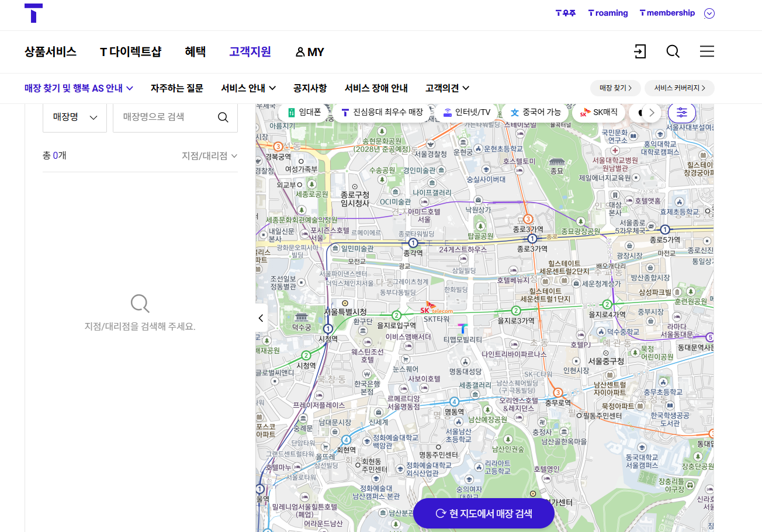762x532 pixels.
Task: Click the SK telecom marker at SKT타워
Action: pyautogui.click(x=437, y=308)
